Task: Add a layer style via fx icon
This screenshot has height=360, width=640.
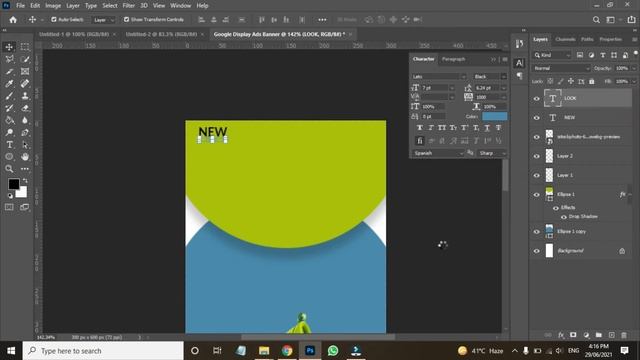Action: pyautogui.click(x=561, y=335)
